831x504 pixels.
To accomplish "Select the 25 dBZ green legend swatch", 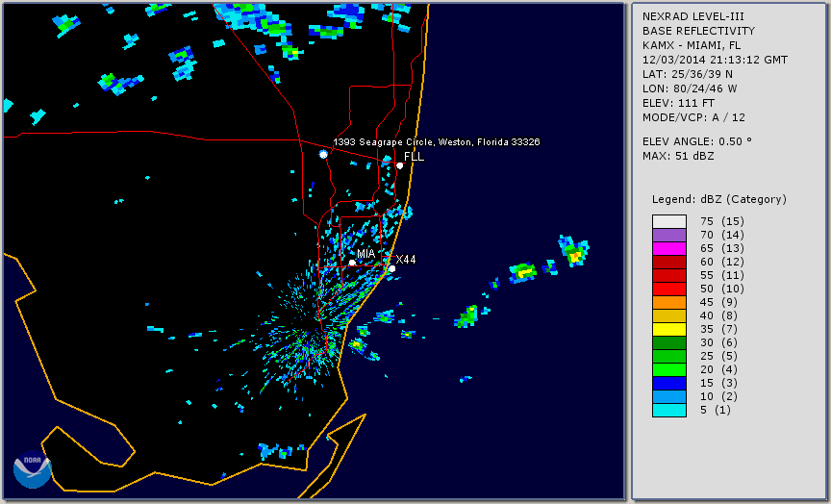I will pos(669,357).
